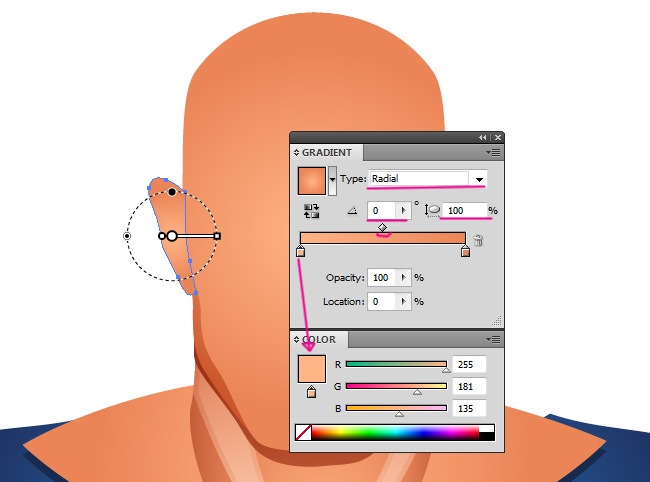Image resolution: width=650 pixels, height=482 pixels.
Task: Click the gradient angle icon
Action: click(352, 211)
